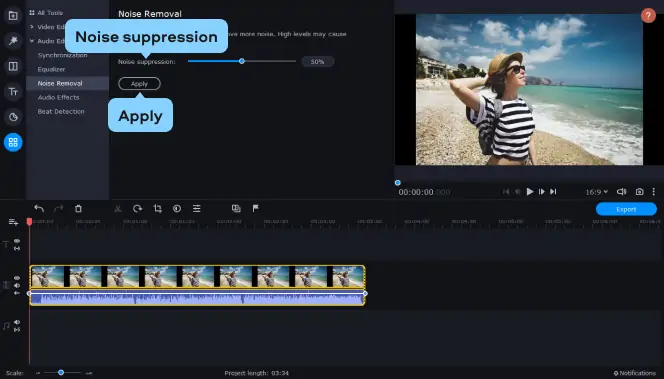The width and height of the screenshot is (664, 379).
Task: Rotate the clip with rotate icon
Action: click(138, 208)
